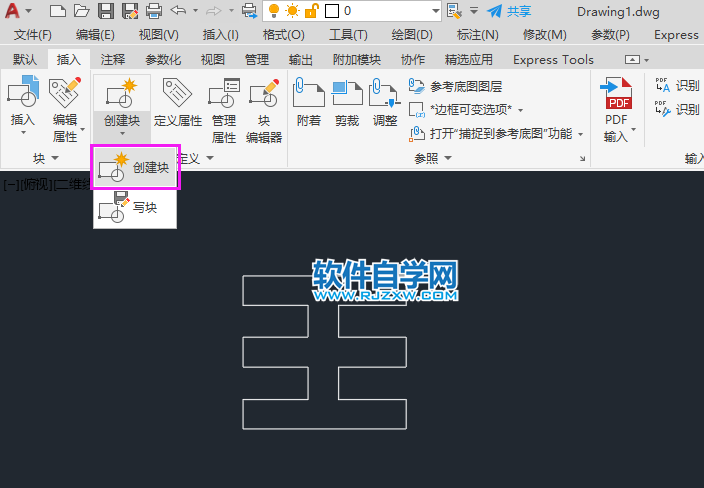
Task: Open the 工具(T) menu
Action: pyautogui.click(x=348, y=35)
